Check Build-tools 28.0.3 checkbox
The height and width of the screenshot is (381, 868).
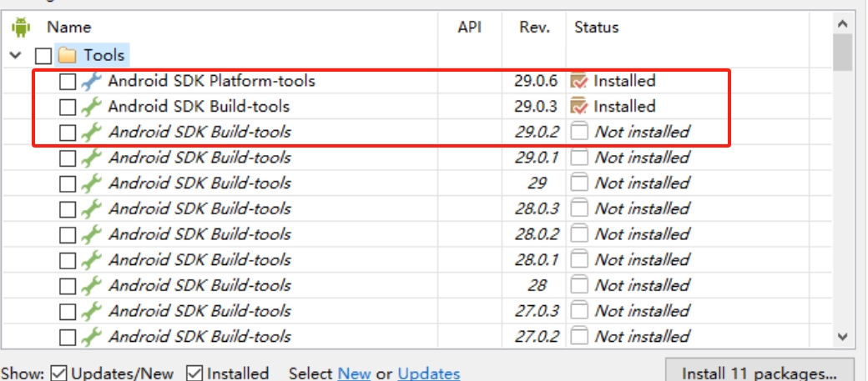pyautogui.click(x=68, y=209)
